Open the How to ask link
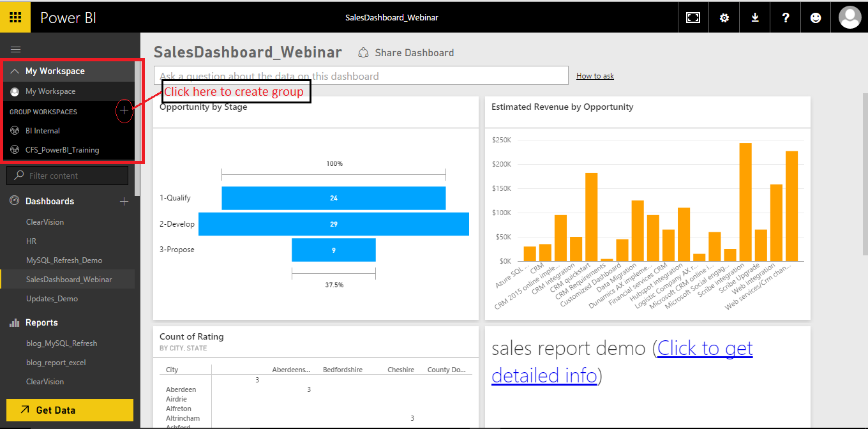 pos(595,76)
